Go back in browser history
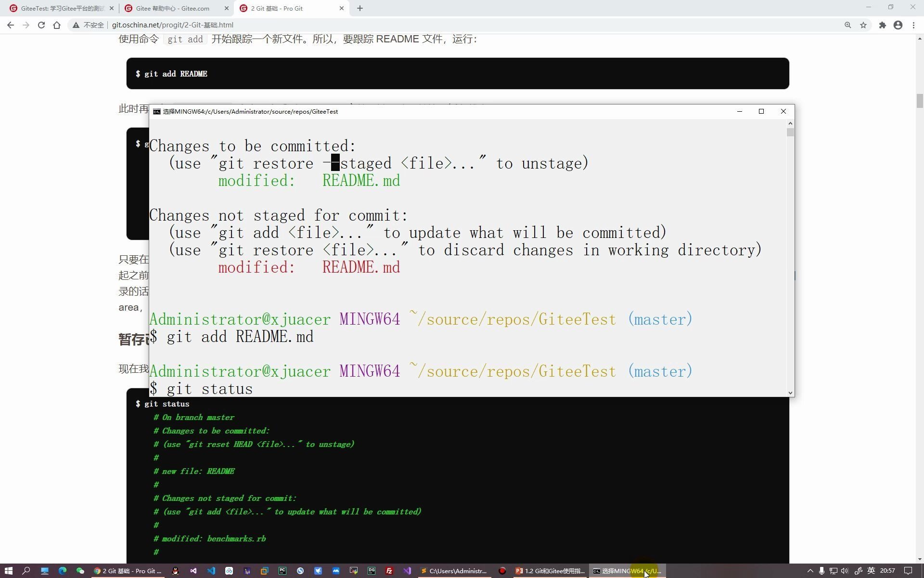Screen dimensions: 924x578 coord(11,25)
